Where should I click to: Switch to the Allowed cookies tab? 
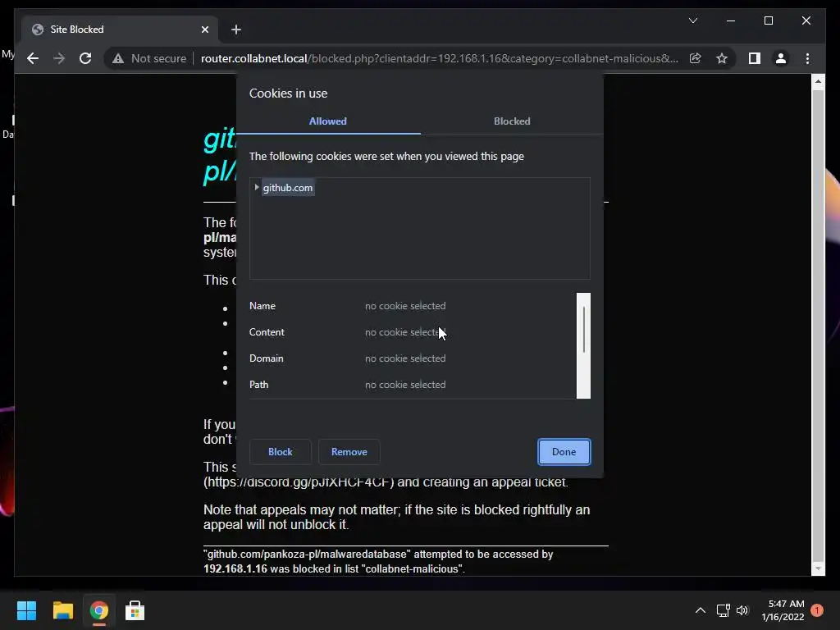tap(328, 121)
